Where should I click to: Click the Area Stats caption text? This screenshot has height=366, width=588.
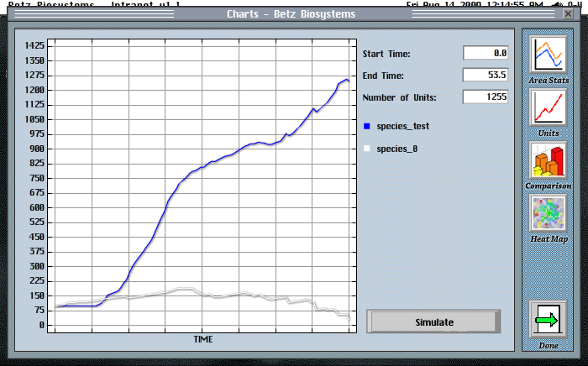coord(549,81)
